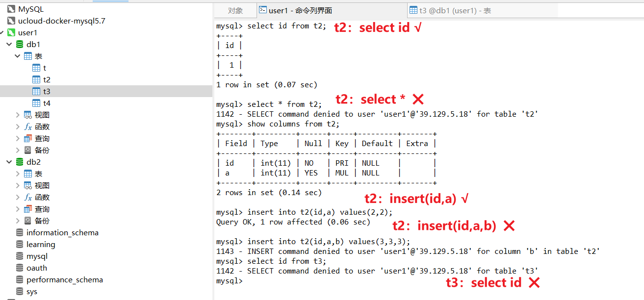Click the 查询 icon under db2
Viewport: 644px width, 300px height.
(x=28, y=209)
